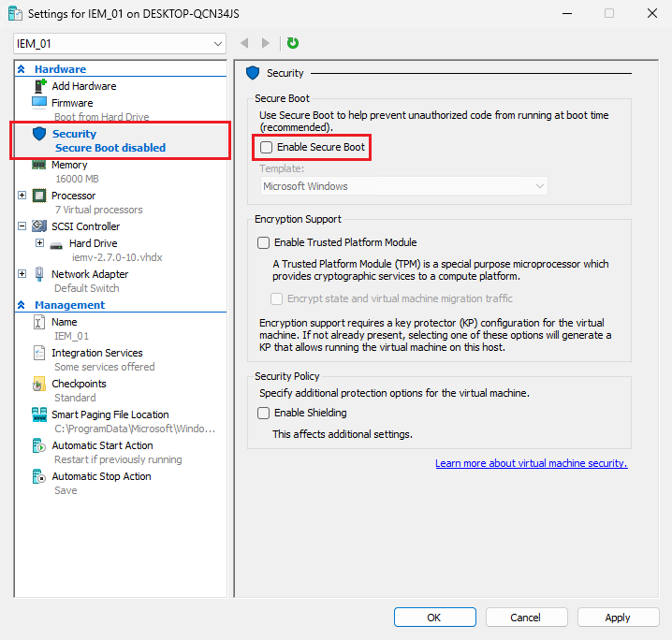Click the Apply button
672x640 pixels.
(618, 618)
